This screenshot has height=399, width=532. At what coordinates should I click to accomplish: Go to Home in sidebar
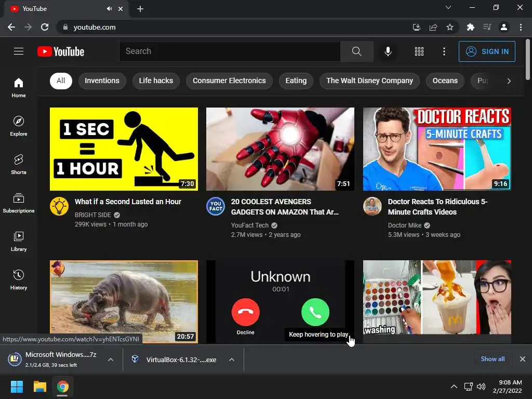tap(19, 87)
